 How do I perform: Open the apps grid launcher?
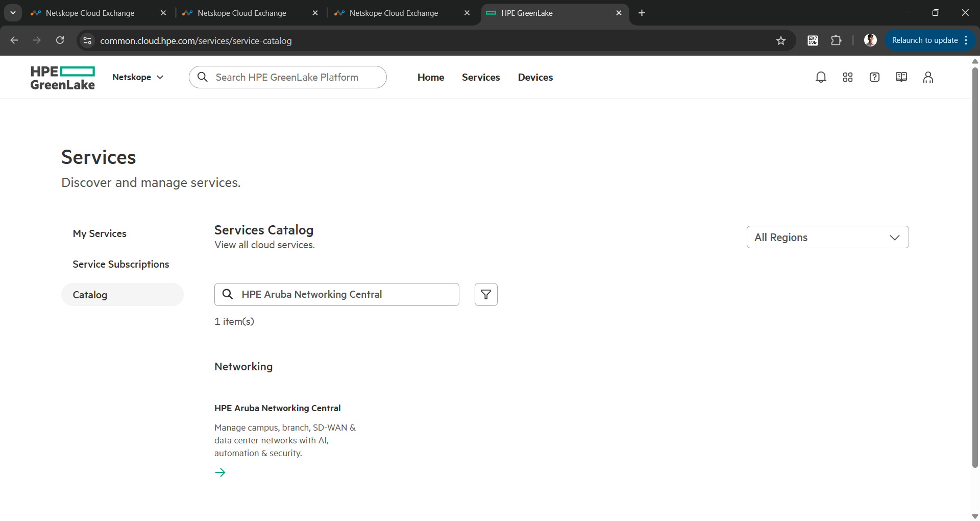[x=848, y=77]
